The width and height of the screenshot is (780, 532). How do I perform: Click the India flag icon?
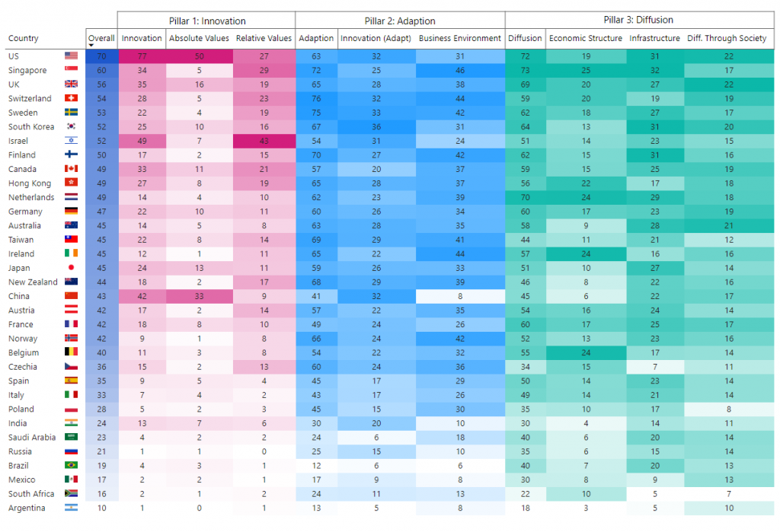72,423
